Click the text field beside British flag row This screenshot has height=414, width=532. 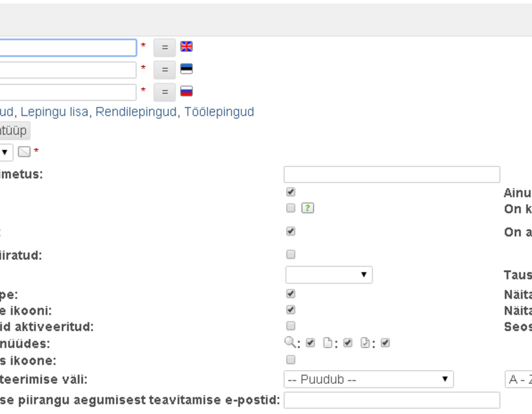68,48
